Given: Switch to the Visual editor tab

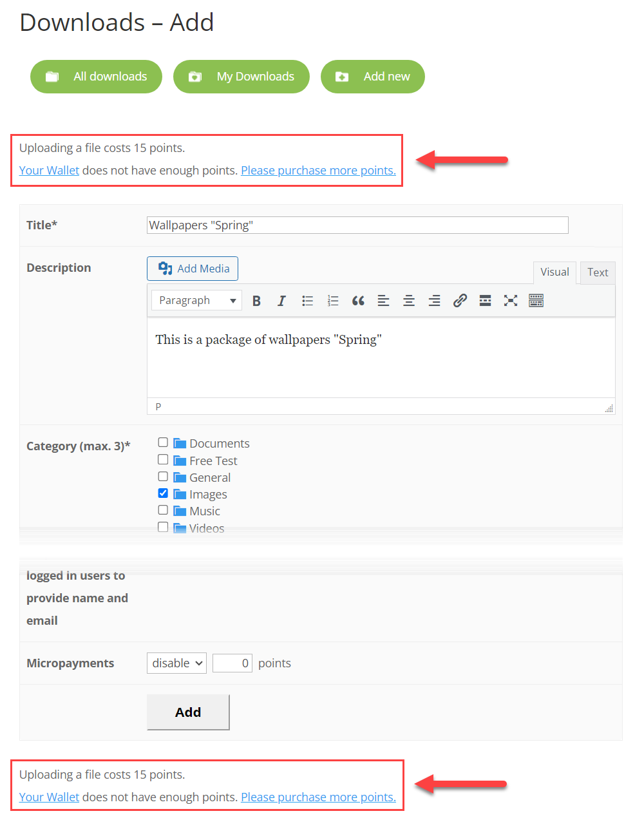Looking at the screenshot, I should [554, 272].
